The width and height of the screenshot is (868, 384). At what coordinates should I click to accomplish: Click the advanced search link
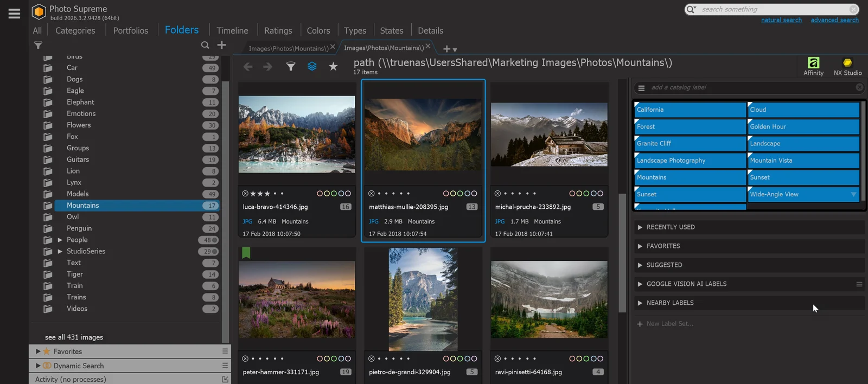(834, 20)
